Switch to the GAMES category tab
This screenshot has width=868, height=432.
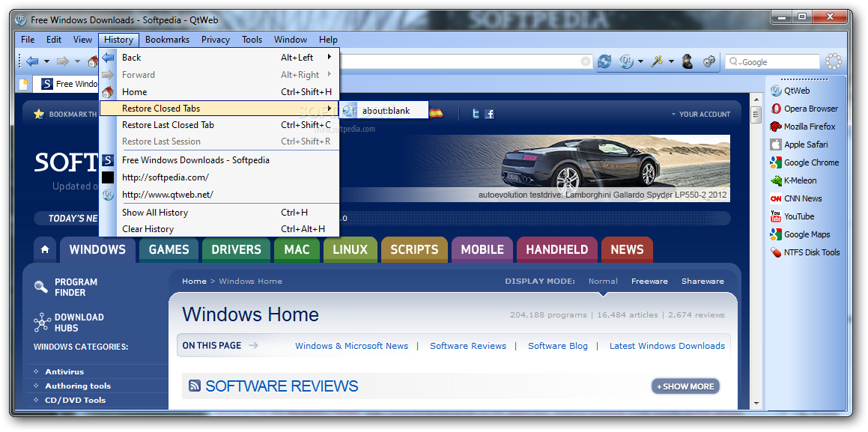[x=169, y=250]
